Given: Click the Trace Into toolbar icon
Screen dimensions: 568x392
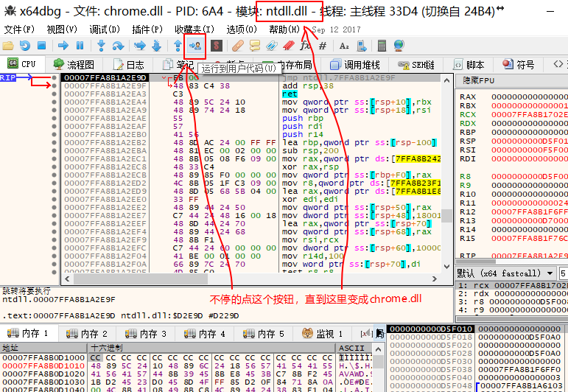Looking at the screenshot, I should [139, 46].
